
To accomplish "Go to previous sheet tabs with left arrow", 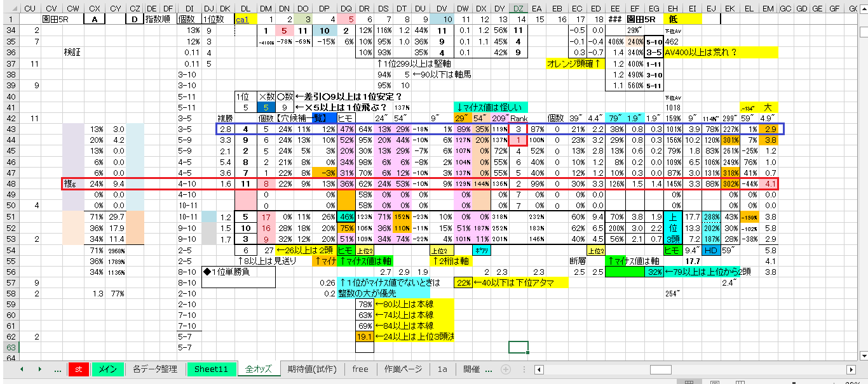I will [x=22, y=369].
